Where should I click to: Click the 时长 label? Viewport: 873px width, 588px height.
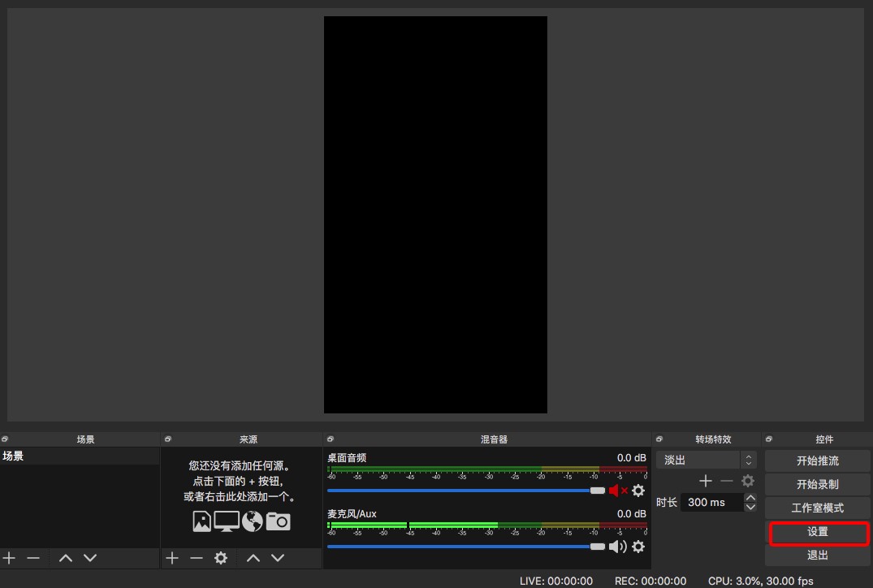(x=667, y=502)
